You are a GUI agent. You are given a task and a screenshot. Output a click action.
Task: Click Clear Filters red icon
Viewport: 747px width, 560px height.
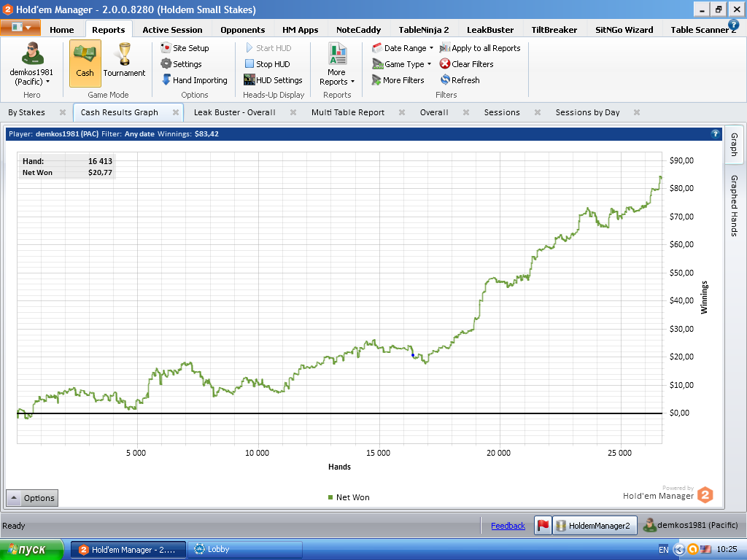[x=445, y=64]
